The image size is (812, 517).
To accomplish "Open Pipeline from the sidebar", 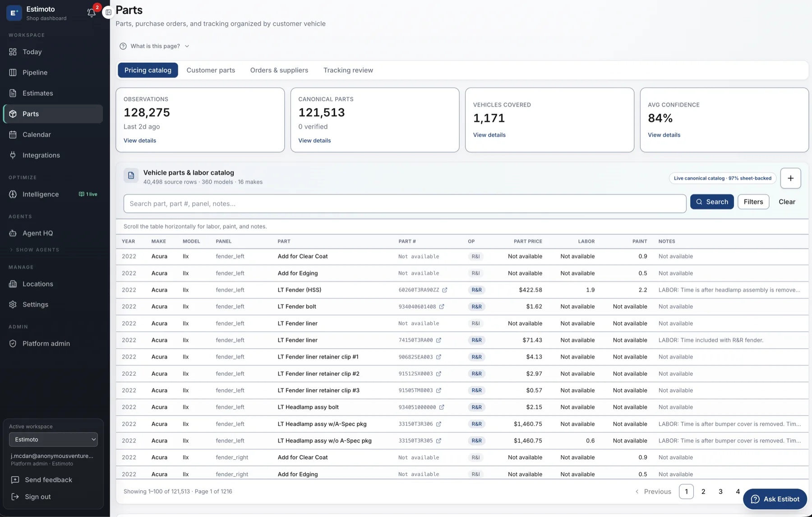I will point(53,72).
